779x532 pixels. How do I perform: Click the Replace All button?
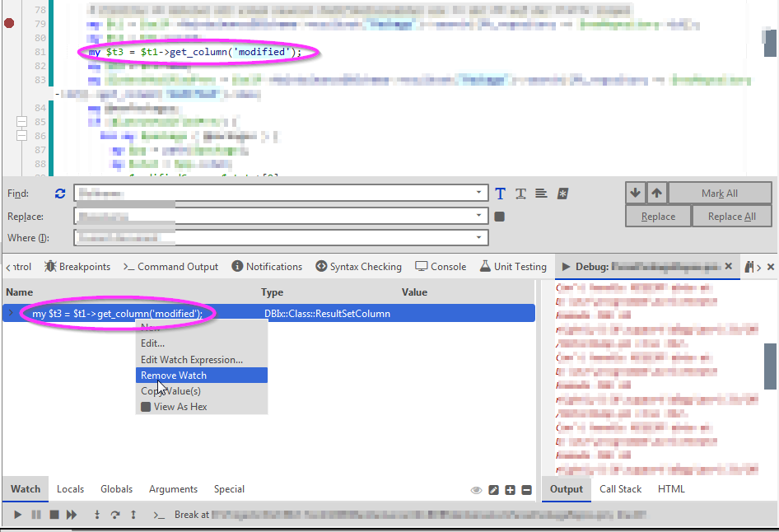pyautogui.click(x=731, y=216)
